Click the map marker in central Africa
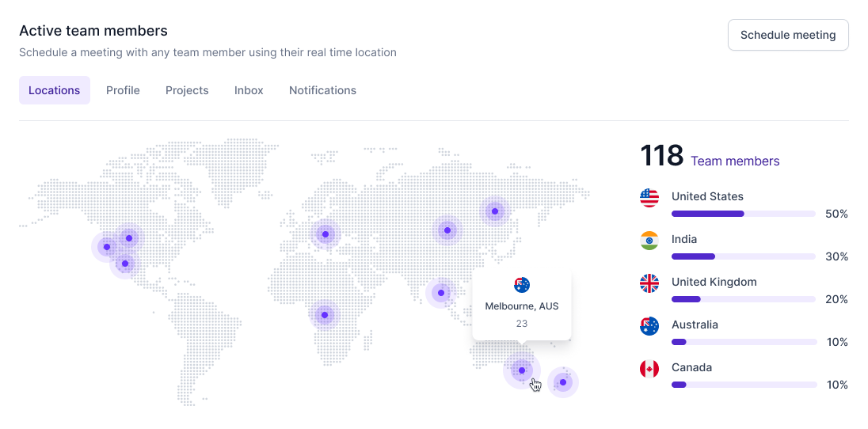Viewport: 868px width, 429px height. (325, 315)
